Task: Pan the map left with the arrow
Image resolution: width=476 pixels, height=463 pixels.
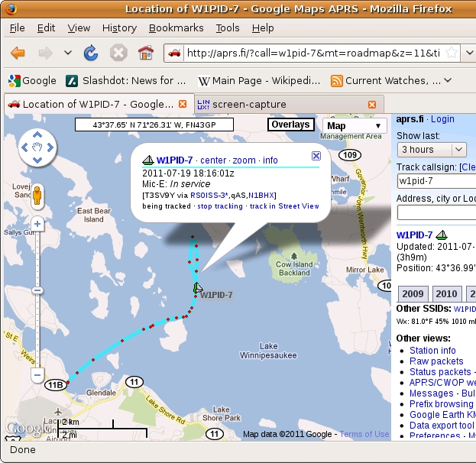Action: click(24, 147)
